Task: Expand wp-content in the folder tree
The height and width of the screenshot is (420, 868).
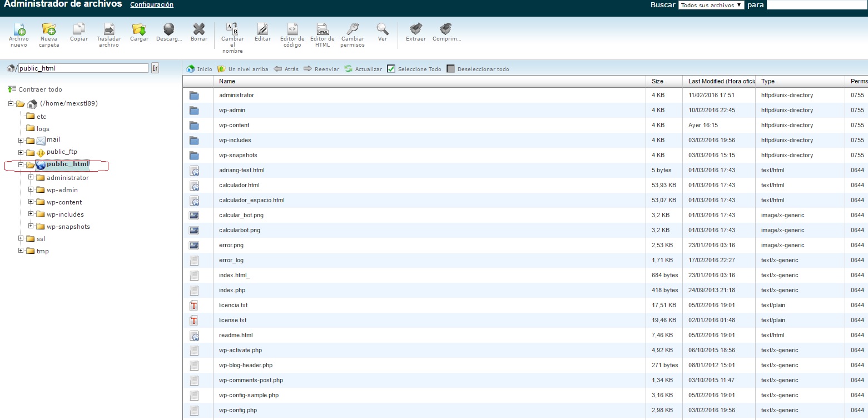Action: (x=31, y=202)
